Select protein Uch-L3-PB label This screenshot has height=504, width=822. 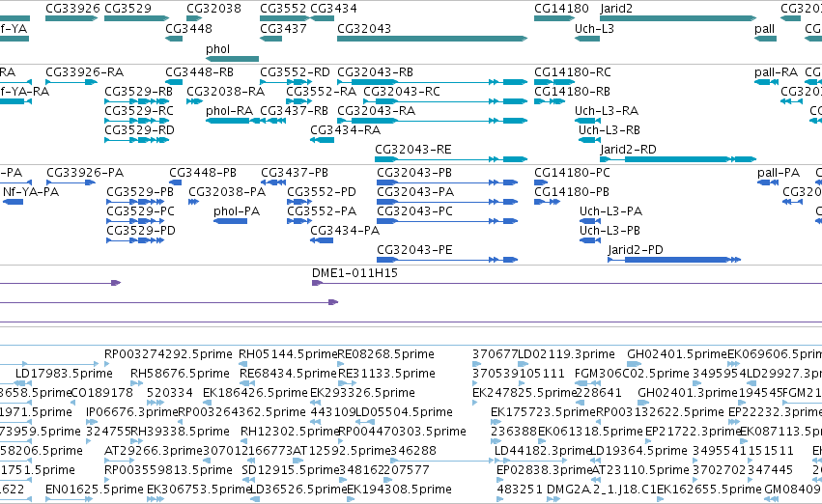[x=609, y=231]
